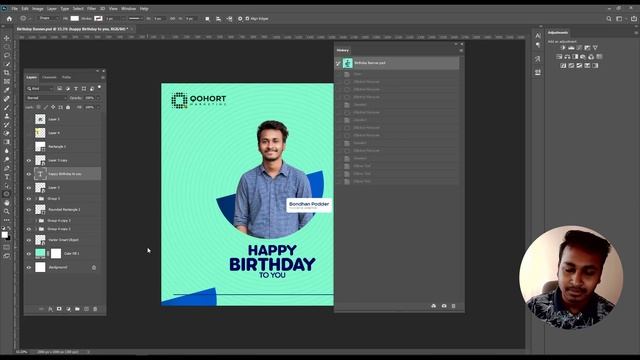Click the stroke color swatch in options bar
Viewport: 640px width, 360px height.
point(98,18)
